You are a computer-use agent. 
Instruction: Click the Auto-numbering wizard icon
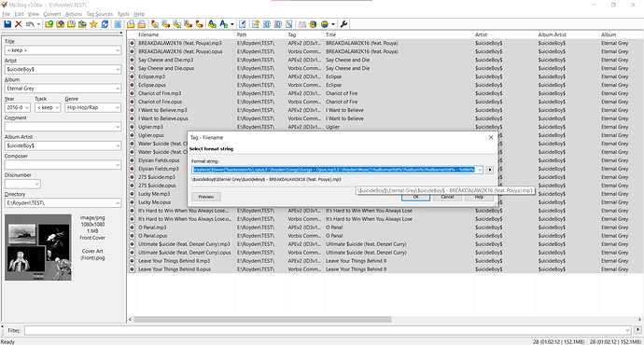click(x=289, y=24)
